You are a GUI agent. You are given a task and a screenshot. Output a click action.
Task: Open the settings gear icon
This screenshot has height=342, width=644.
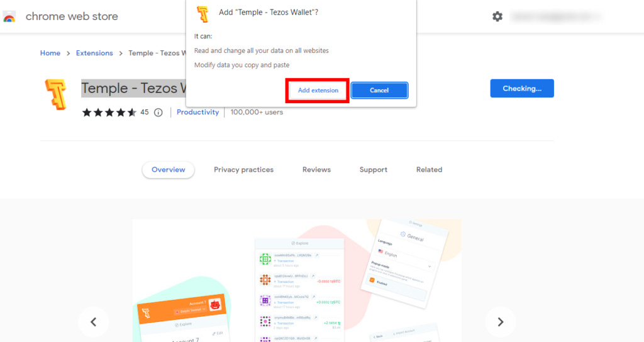click(x=497, y=16)
